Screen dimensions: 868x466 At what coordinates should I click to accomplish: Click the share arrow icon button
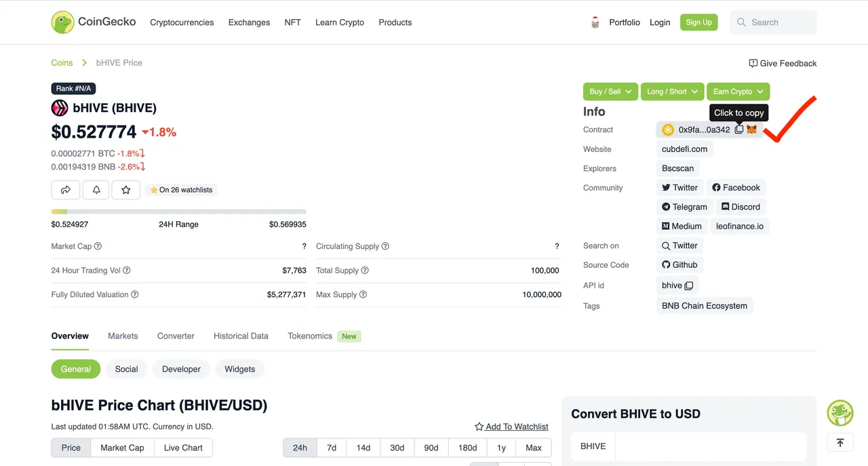pos(66,190)
